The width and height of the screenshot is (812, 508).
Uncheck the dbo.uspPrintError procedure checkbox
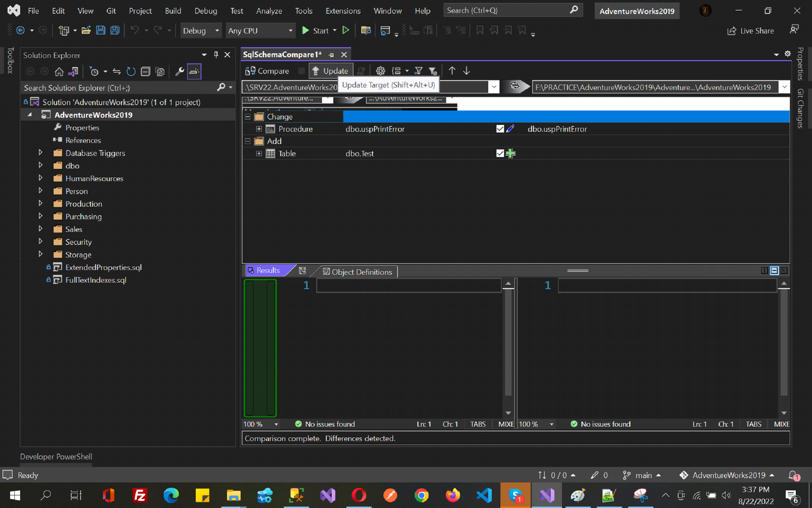[x=500, y=129]
